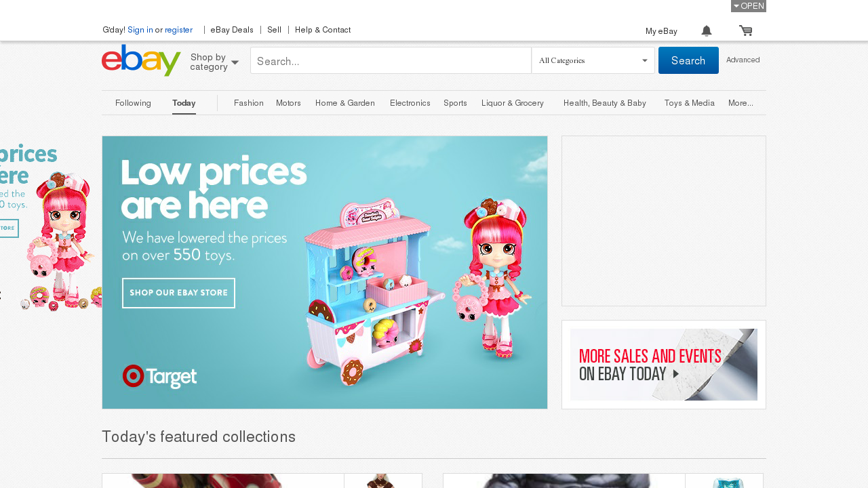The height and width of the screenshot is (488, 868).
Task: Click the eBay logo
Action: [141, 60]
